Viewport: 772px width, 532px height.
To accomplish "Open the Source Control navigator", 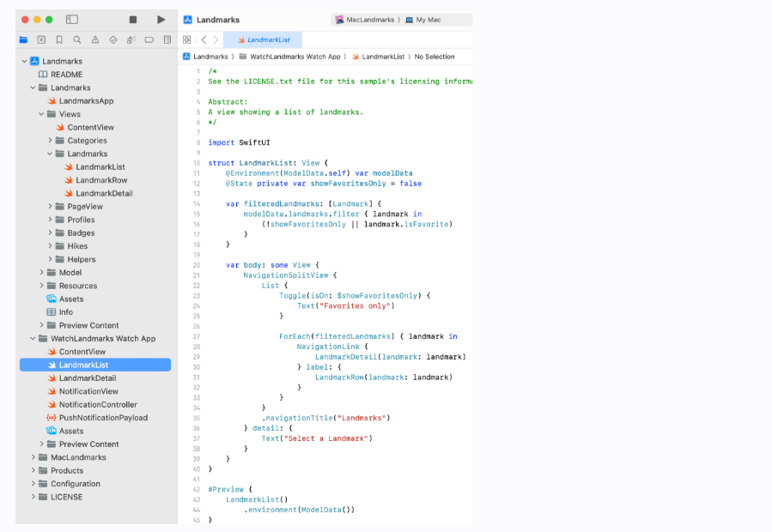I will [41, 39].
